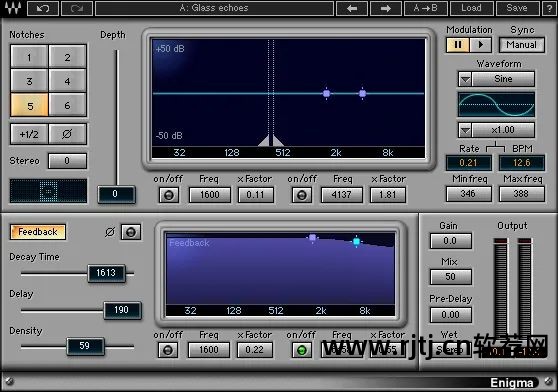Pause the modulation
The height and width of the screenshot is (392, 558).
[x=458, y=45]
